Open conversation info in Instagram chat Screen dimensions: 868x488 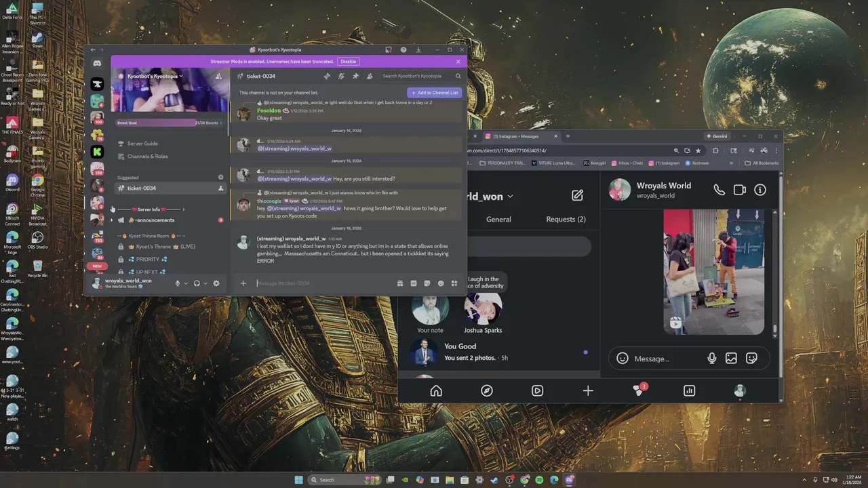pos(760,190)
